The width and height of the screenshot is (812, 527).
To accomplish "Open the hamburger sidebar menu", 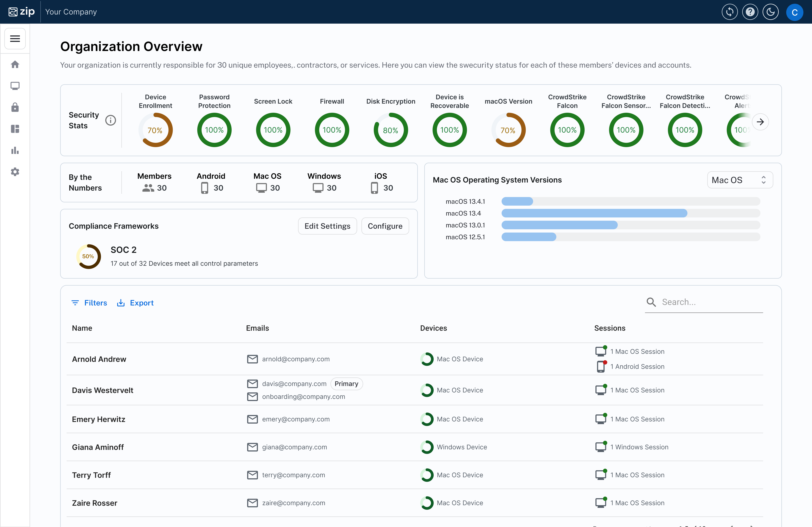I will point(15,38).
